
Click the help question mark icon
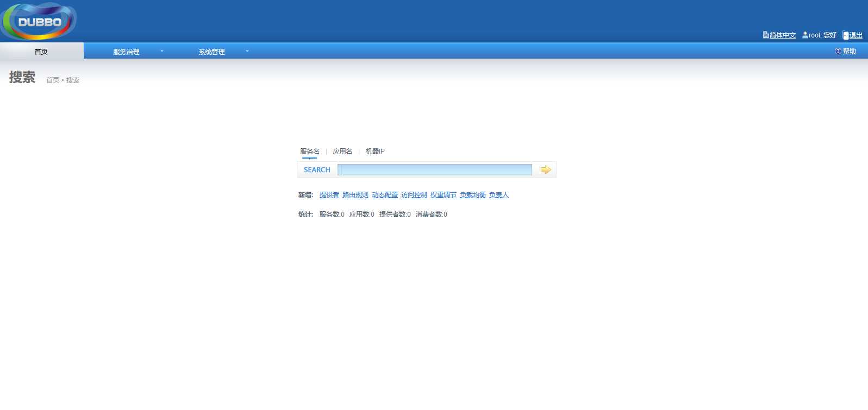(838, 51)
